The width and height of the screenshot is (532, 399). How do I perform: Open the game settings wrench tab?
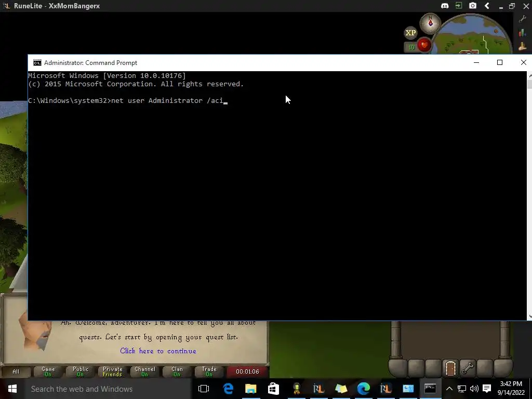[468, 368]
